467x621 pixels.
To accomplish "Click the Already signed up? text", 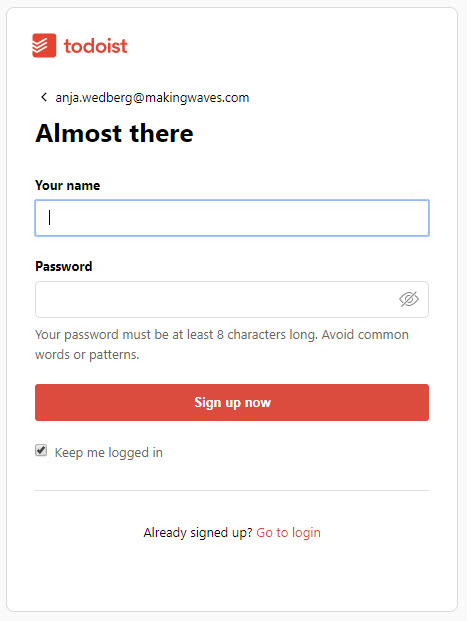I will [x=198, y=533].
